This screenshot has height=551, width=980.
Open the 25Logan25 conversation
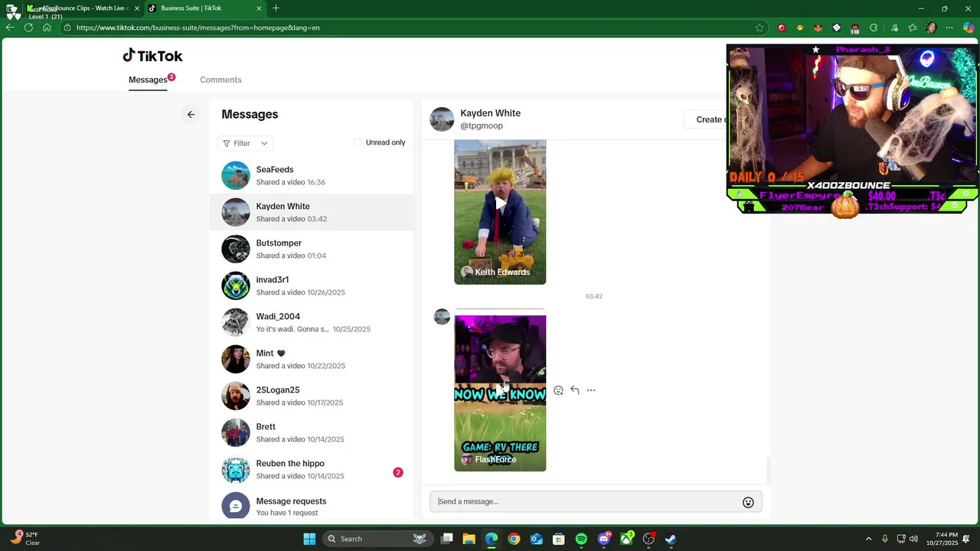pyautogui.click(x=312, y=396)
